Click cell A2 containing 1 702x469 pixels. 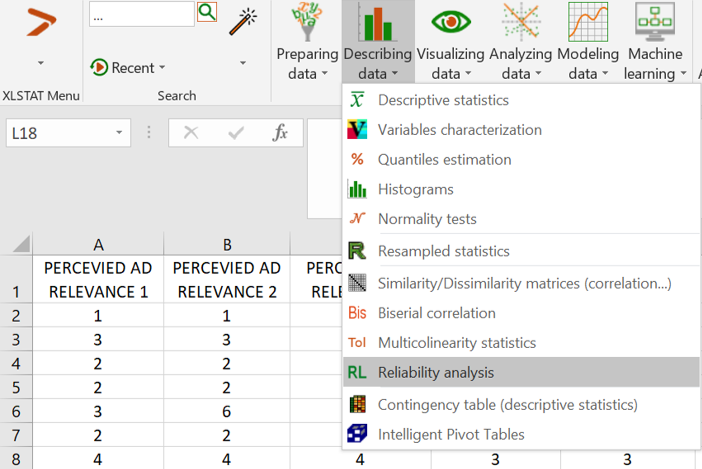point(98,316)
